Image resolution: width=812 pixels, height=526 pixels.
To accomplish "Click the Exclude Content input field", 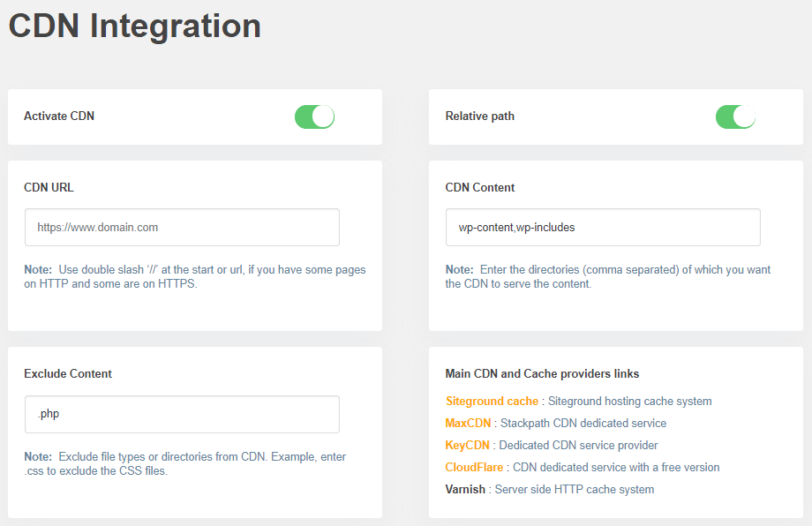I will tap(182, 414).
